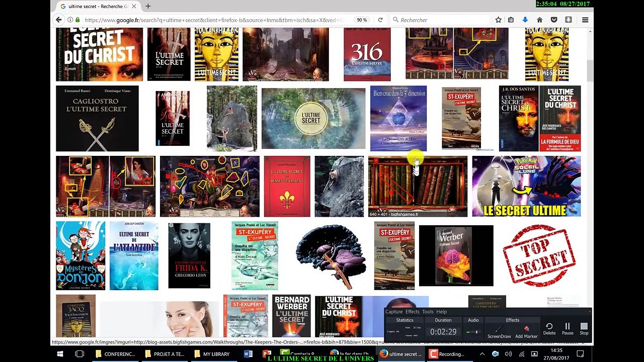Open the Frida K. Gregorio Leon cover

(189, 256)
